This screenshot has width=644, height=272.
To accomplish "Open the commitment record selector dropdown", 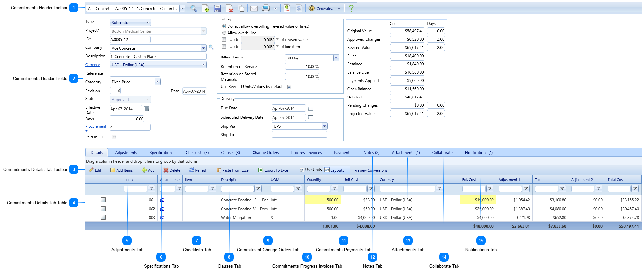I will click(x=182, y=8).
